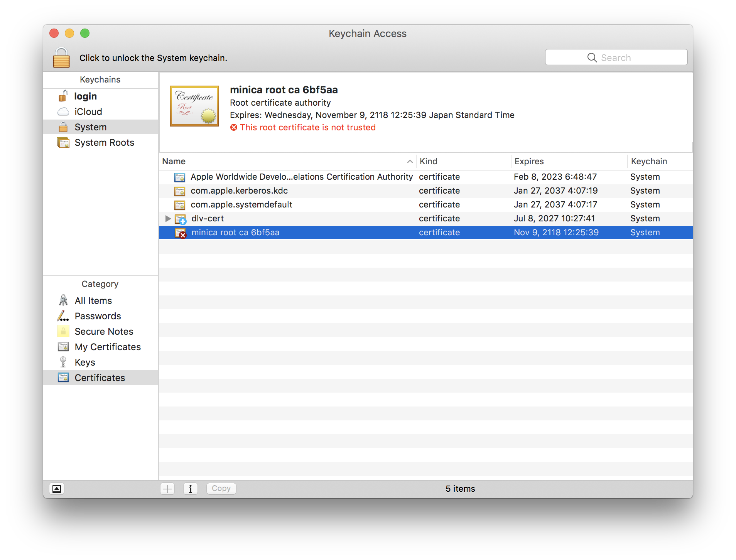Click the login keychain unlocked padlock icon
736x560 pixels.
pyautogui.click(x=63, y=96)
